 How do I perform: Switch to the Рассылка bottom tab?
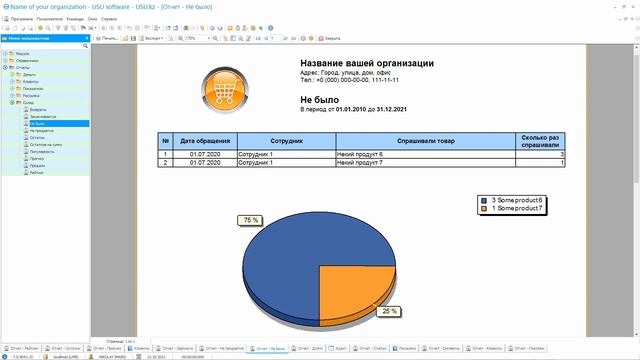404,348
